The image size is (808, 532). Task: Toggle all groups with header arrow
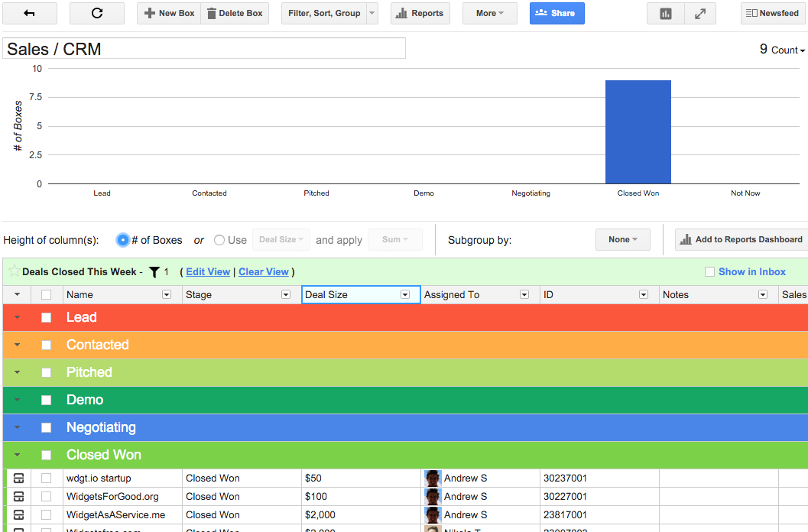click(x=17, y=294)
